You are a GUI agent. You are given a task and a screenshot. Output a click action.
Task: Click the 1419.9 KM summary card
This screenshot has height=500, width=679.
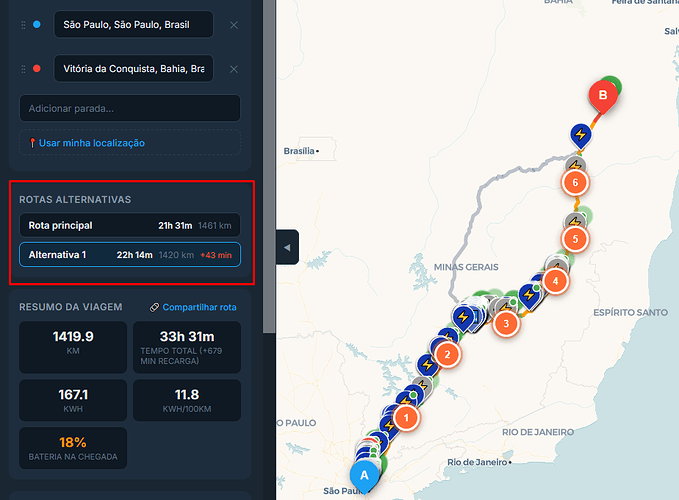click(73, 347)
